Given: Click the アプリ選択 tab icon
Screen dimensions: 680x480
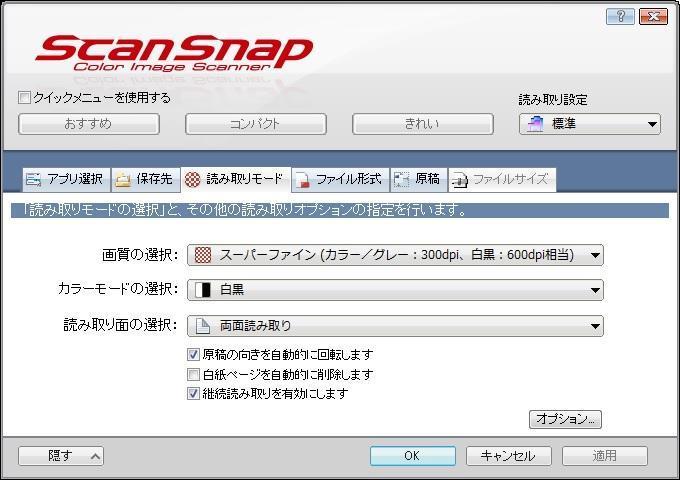Looking at the screenshot, I should click(x=33, y=179).
